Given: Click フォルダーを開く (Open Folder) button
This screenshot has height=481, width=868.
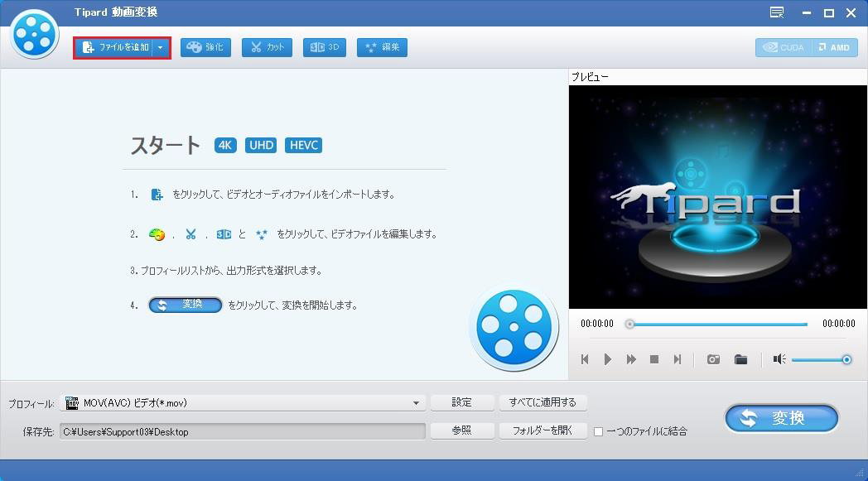Looking at the screenshot, I should point(542,430).
